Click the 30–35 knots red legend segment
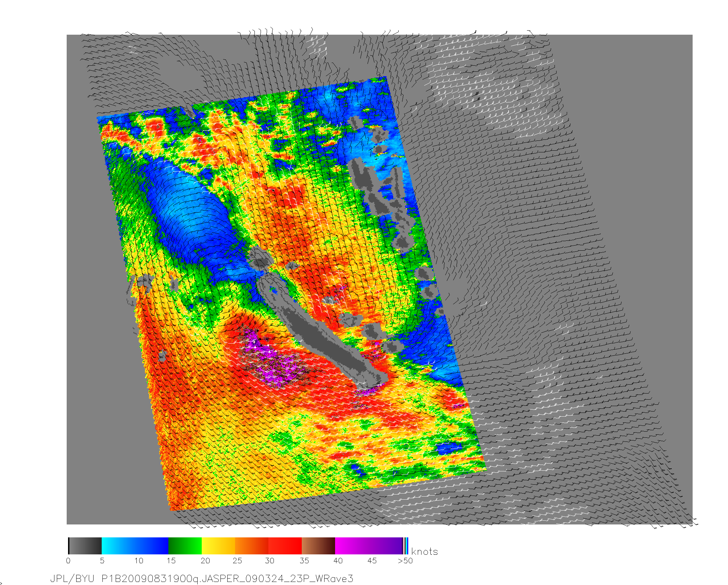728x585 pixels. (285, 546)
